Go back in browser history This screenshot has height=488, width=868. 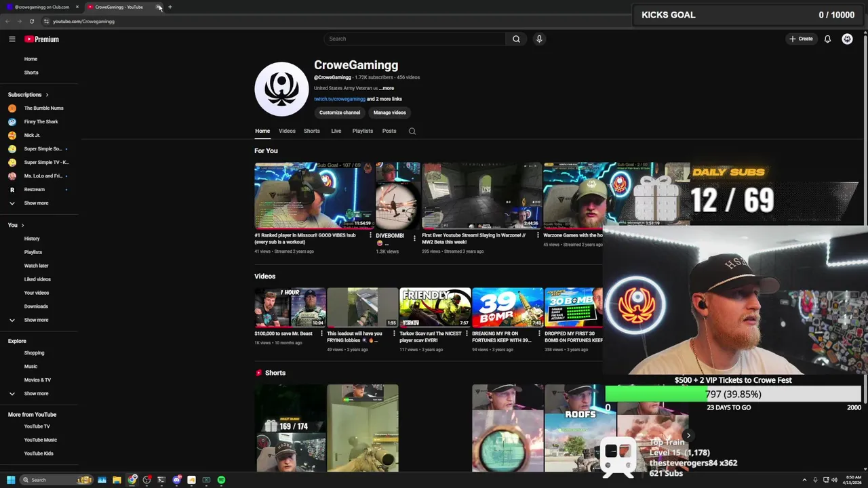[7, 21]
